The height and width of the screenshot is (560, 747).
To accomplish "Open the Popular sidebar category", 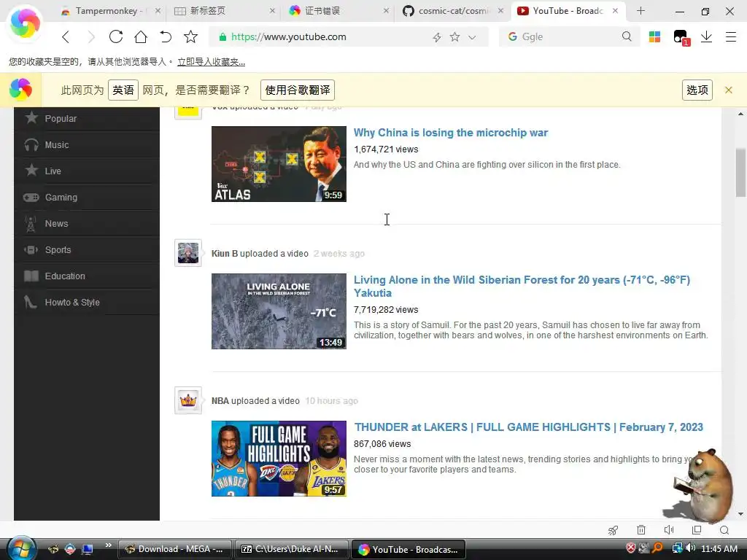I will point(87,119).
